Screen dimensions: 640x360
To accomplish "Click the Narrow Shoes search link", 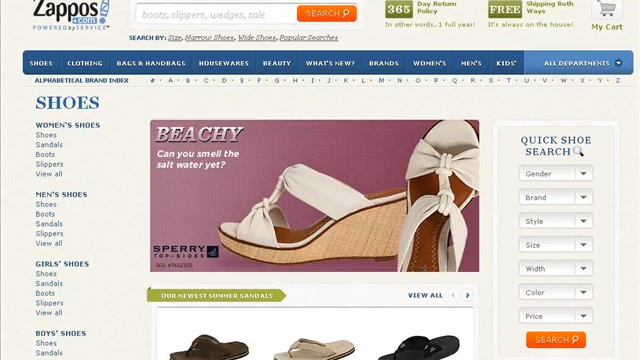I will pyautogui.click(x=209, y=38).
